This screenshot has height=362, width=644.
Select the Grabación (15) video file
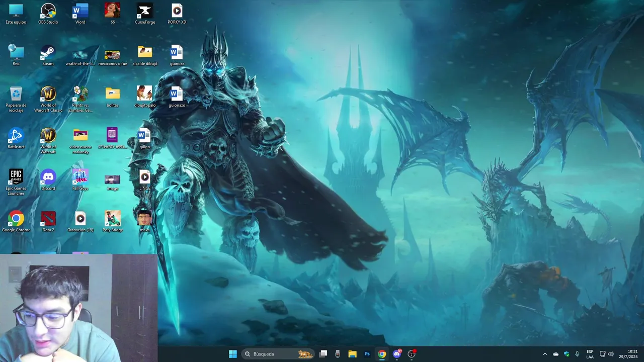point(80,222)
